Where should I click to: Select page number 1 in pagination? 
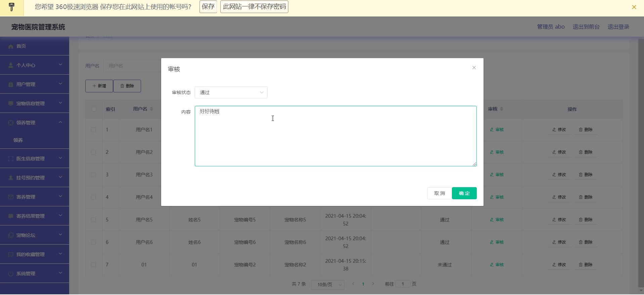(363, 284)
